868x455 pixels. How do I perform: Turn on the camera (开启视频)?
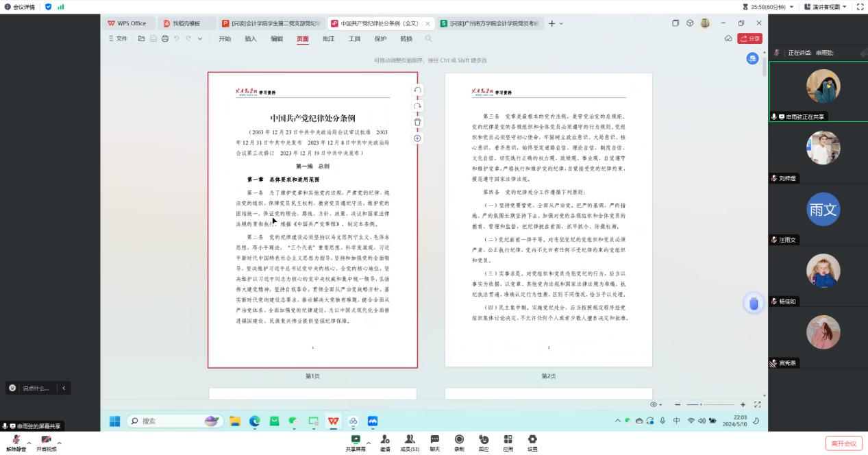pyautogui.click(x=46, y=443)
